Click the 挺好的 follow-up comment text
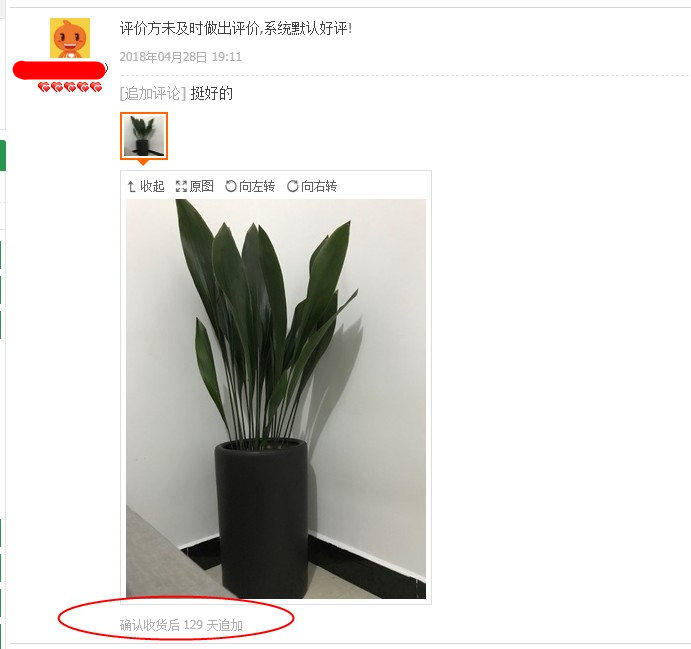This screenshot has height=649, width=691. 212,93
